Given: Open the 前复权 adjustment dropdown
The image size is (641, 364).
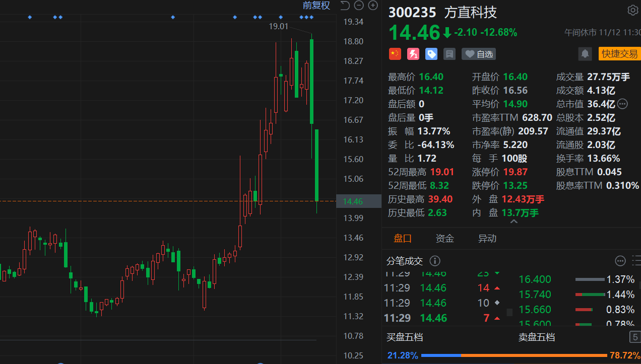Looking at the screenshot, I should [x=316, y=6].
